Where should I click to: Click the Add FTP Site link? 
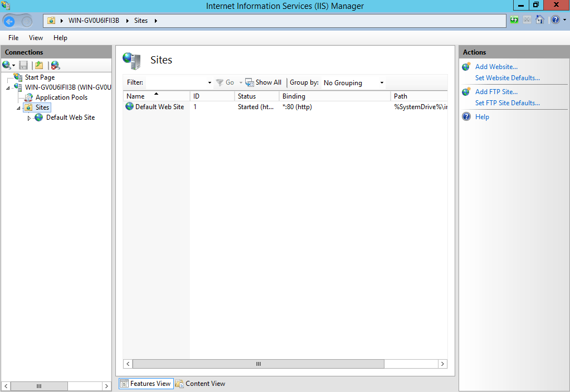tap(496, 92)
